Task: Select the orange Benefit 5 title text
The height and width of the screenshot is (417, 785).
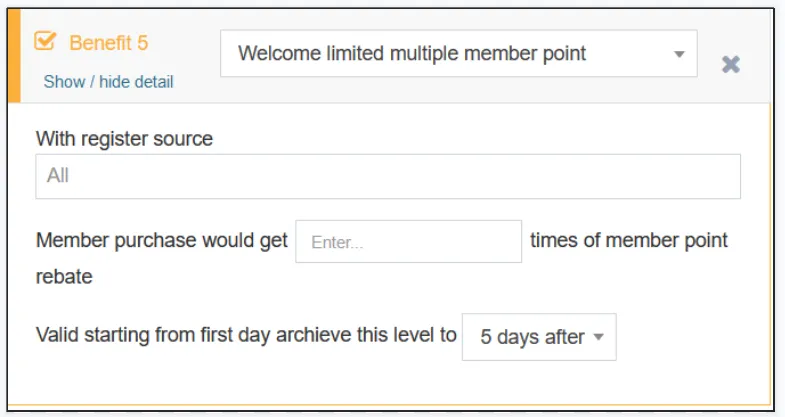Action: click(109, 43)
